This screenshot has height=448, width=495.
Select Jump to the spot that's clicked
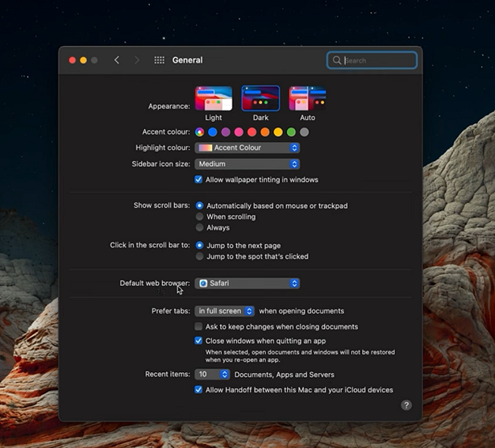pyautogui.click(x=200, y=257)
